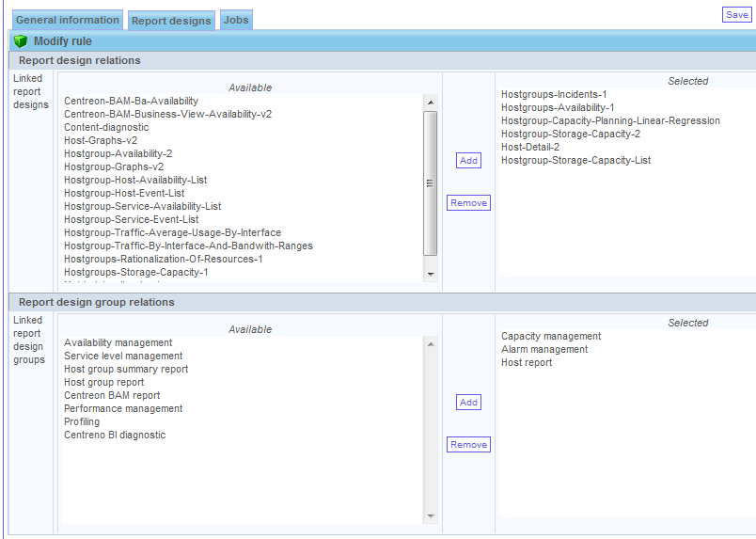Select Centreon-BAM-Ba-Availability in Available list
756x539 pixels.
click(x=131, y=101)
